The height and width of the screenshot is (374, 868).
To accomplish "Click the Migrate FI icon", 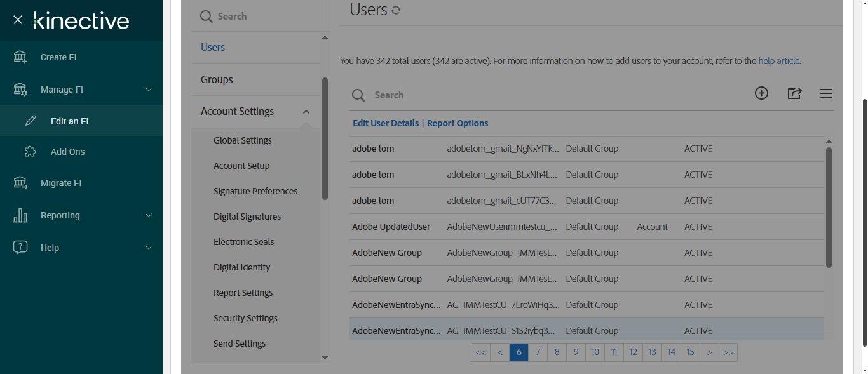I will [x=20, y=183].
